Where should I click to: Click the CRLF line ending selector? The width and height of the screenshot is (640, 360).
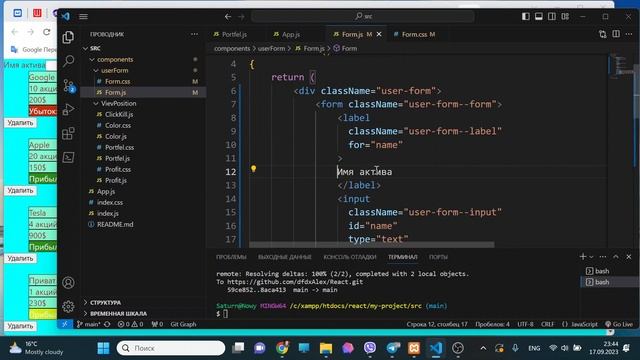tap(547, 324)
